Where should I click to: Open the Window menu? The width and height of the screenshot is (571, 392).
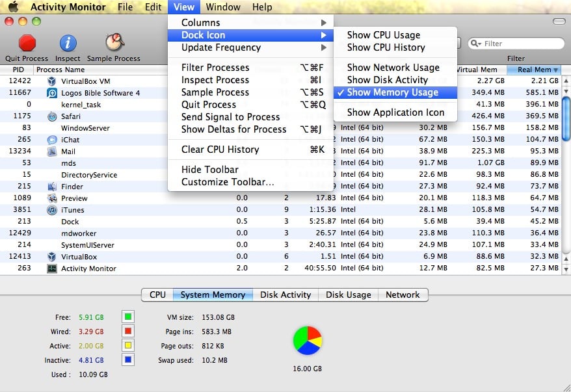(223, 7)
